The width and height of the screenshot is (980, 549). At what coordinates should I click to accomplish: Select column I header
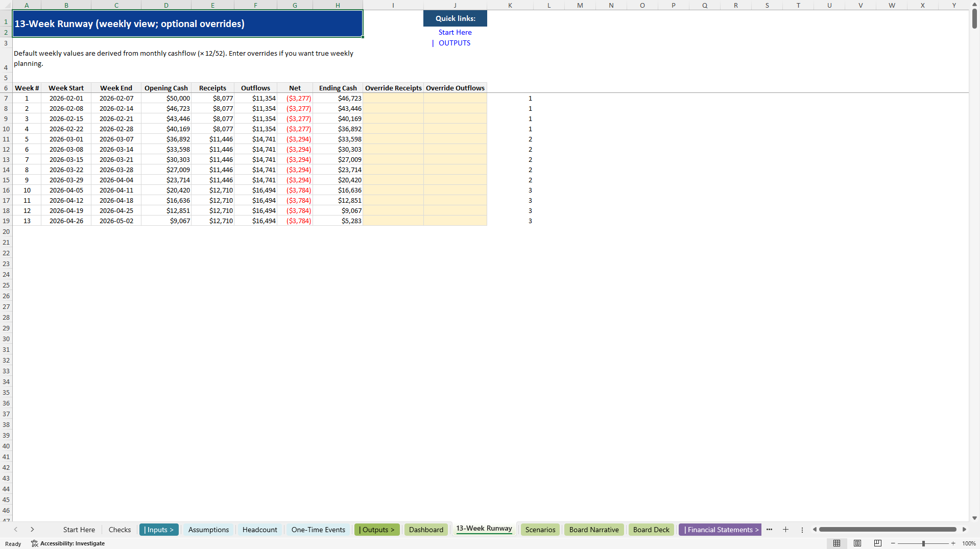pos(393,5)
